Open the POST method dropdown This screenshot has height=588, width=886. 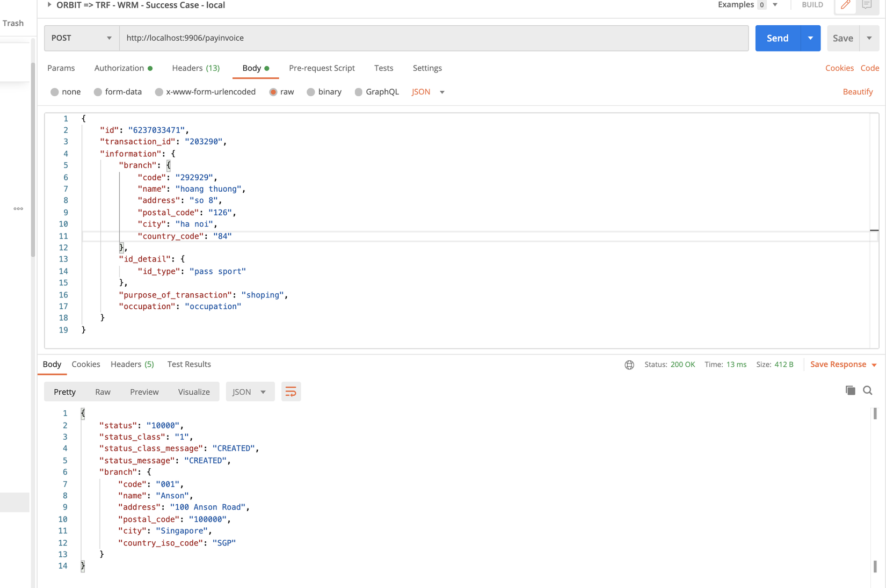82,38
